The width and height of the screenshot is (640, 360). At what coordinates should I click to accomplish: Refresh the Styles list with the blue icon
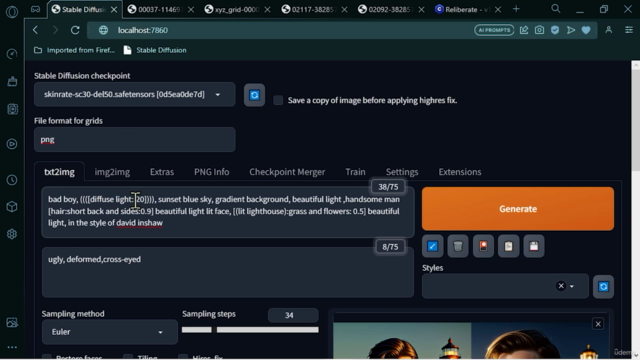(x=603, y=287)
